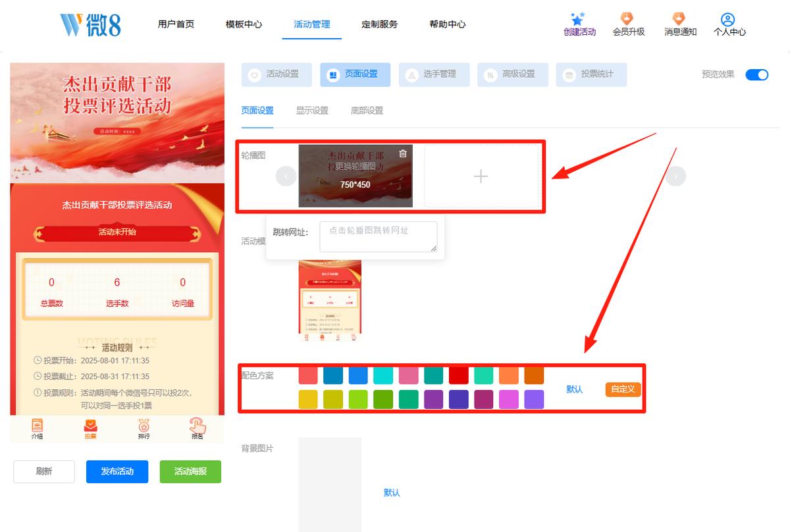Viewport: 790px width, 532px height.
Task: Add a new carousel image with plus
Action: [481, 176]
